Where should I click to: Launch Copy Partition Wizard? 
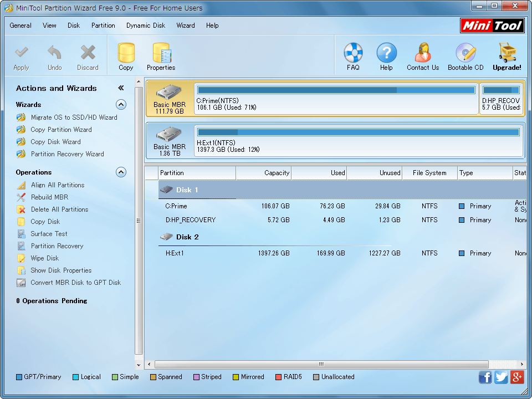[x=61, y=130]
